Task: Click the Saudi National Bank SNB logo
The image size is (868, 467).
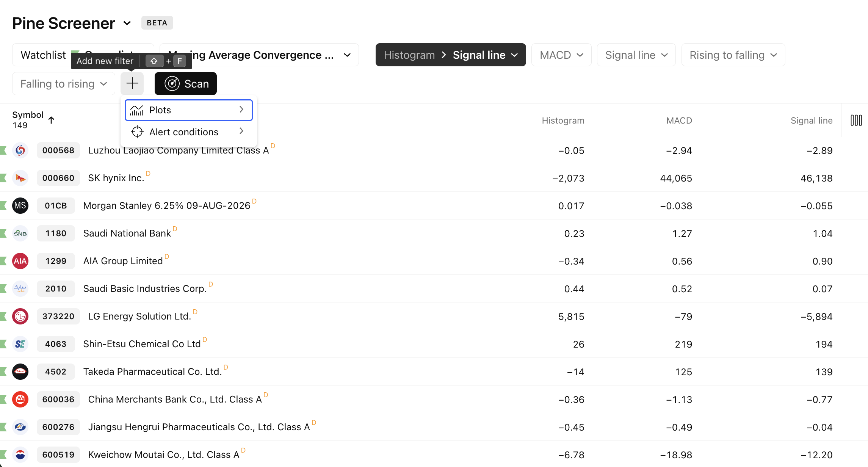Action: click(20, 233)
